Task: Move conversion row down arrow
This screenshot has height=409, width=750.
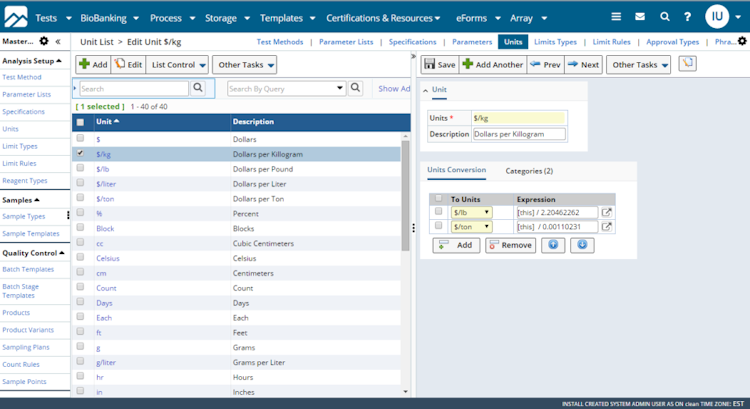Action: pyautogui.click(x=582, y=245)
